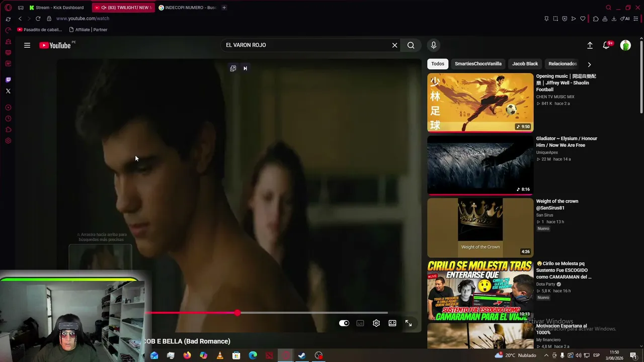
Task: Start voice search with the microphone
Action: (x=434, y=45)
